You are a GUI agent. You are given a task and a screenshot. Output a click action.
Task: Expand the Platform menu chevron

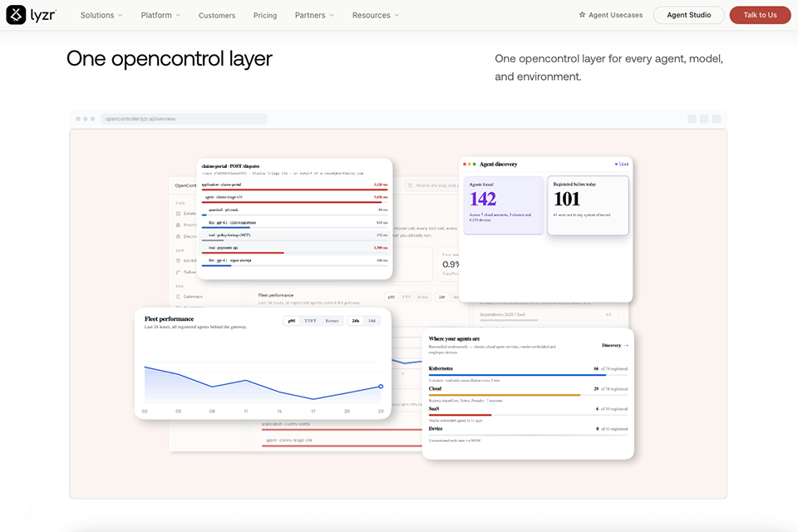(x=178, y=15)
